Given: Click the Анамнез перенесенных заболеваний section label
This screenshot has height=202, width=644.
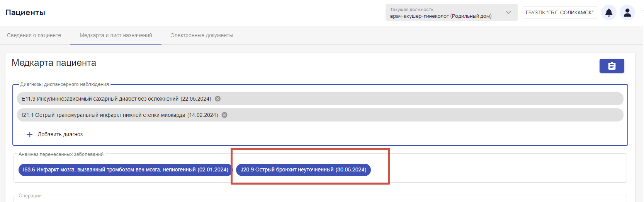Looking at the screenshot, I should point(61,154).
